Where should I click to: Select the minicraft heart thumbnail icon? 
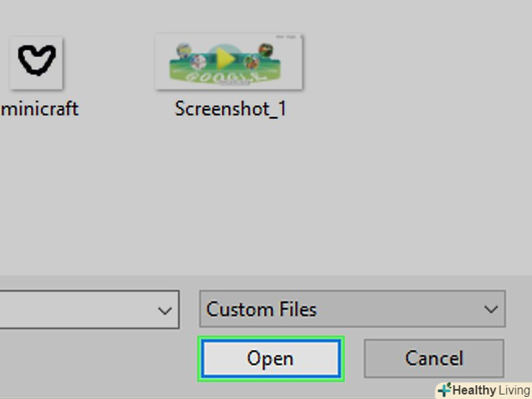(x=36, y=62)
